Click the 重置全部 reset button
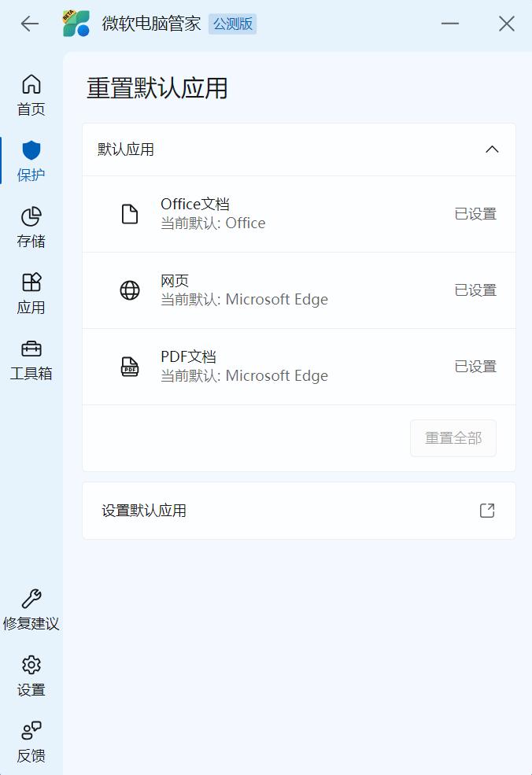This screenshot has height=775, width=532. click(x=453, y=437)
